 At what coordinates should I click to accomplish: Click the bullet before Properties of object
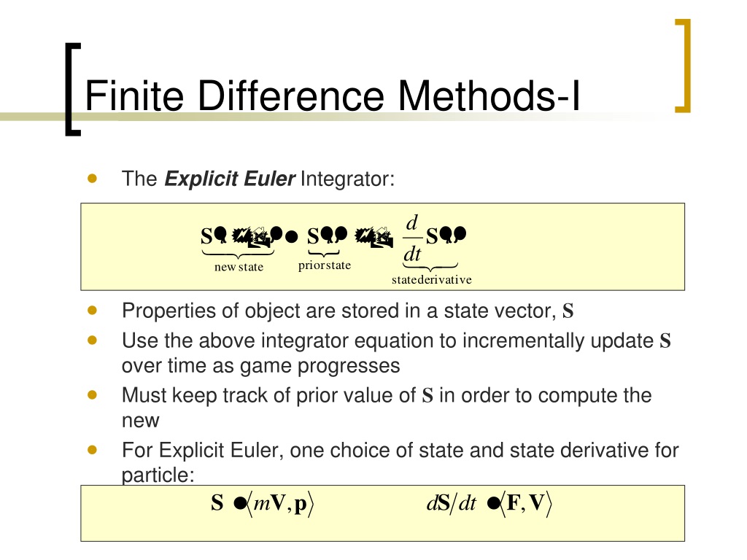click(93, 311)
